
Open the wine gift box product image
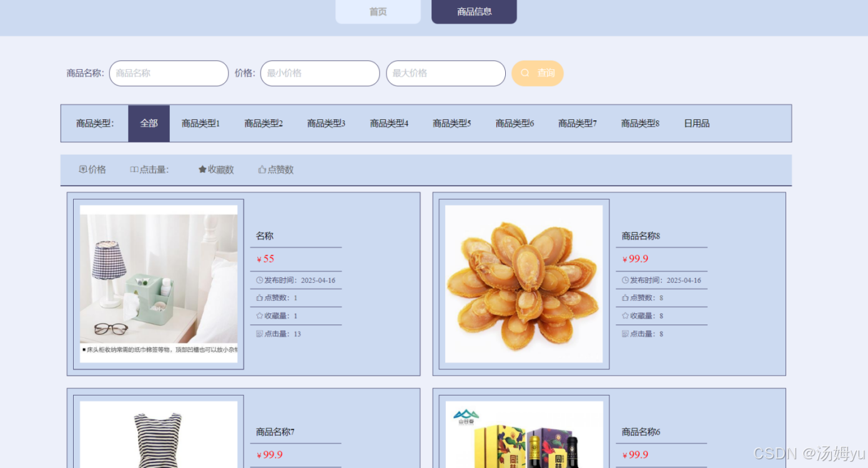click(524, 434)
